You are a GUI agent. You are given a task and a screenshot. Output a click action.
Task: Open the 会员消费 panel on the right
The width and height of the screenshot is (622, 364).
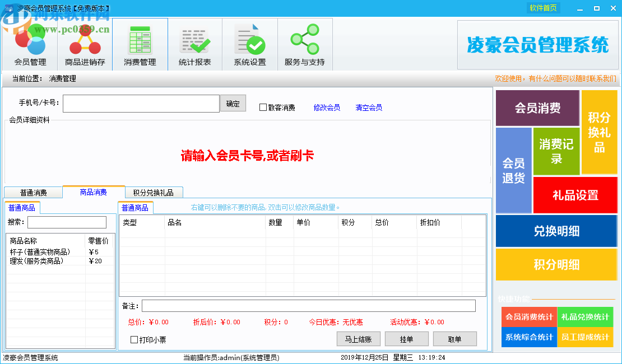click(536, 108)
